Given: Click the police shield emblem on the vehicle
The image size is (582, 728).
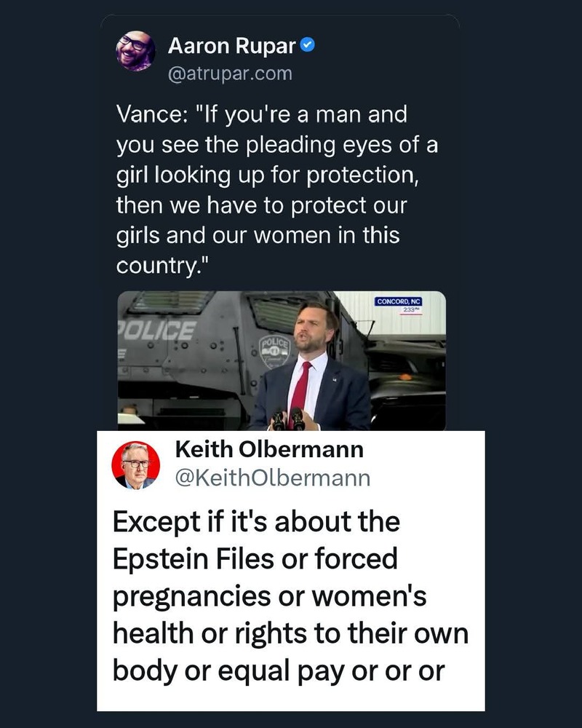Looking at the screenshot, I should [276, 351].
